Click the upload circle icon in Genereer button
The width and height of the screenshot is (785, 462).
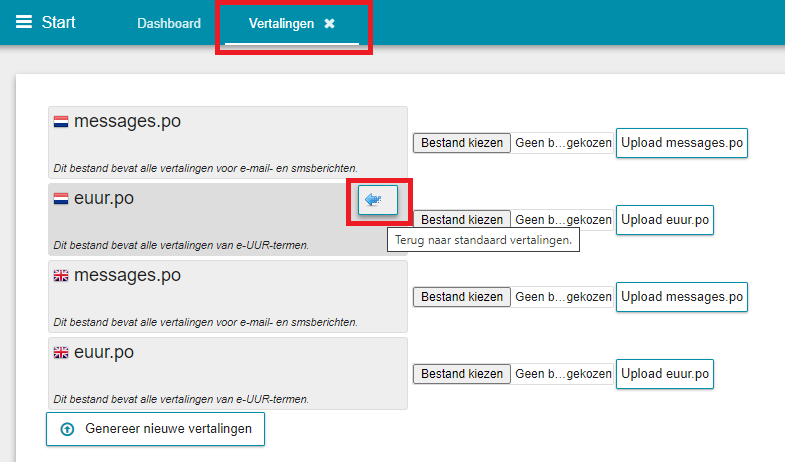[x=67, y=429]
